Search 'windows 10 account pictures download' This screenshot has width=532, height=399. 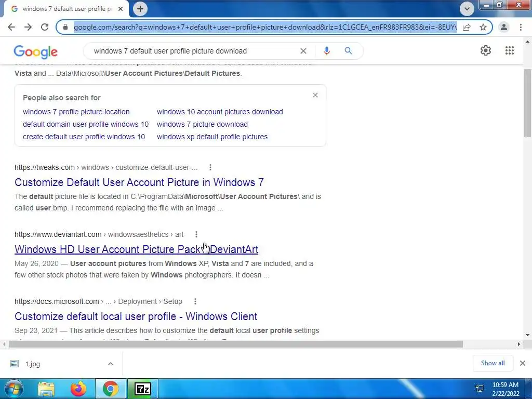coord(220,112)
